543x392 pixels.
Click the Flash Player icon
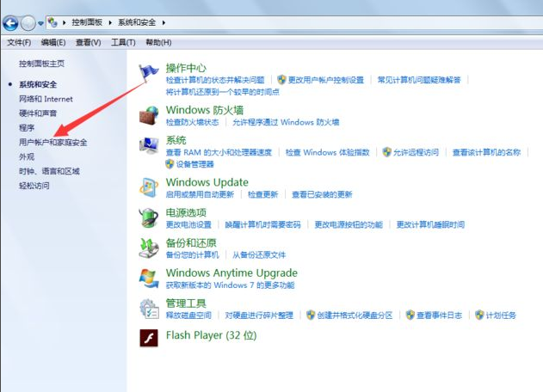tap(150, 336)
